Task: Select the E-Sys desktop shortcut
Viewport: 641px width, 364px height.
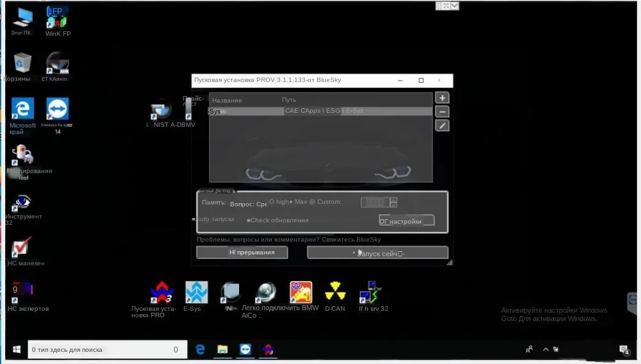Action: click(x=196, y=297)
